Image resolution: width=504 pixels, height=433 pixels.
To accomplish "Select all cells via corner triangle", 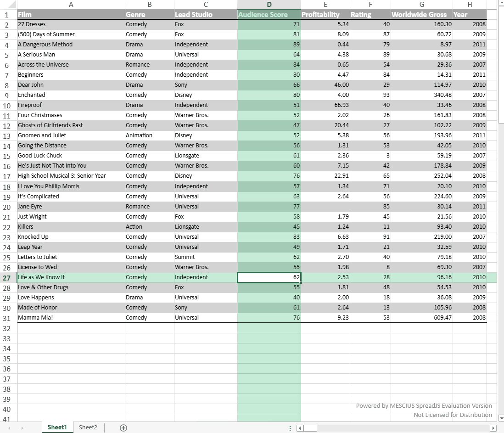I will [8, 5].
